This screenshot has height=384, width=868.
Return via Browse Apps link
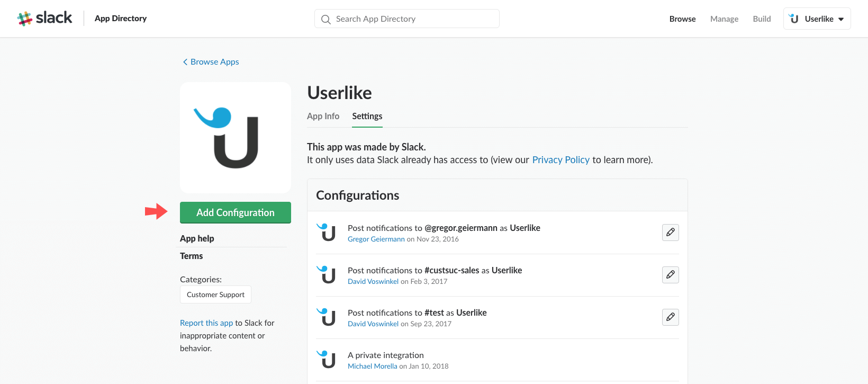pyautogui.click(x=214, y=62)
